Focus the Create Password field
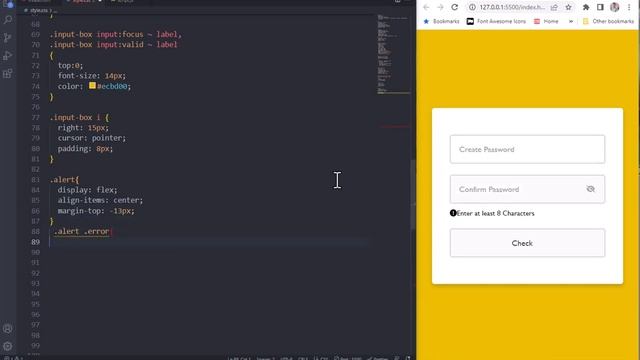 click(x=527, y=149)
